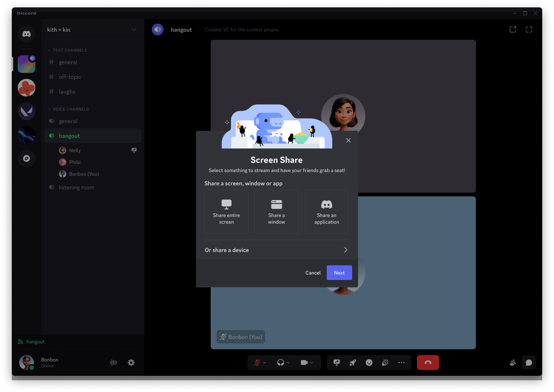Open the #general text channel

tap(93, 62)
